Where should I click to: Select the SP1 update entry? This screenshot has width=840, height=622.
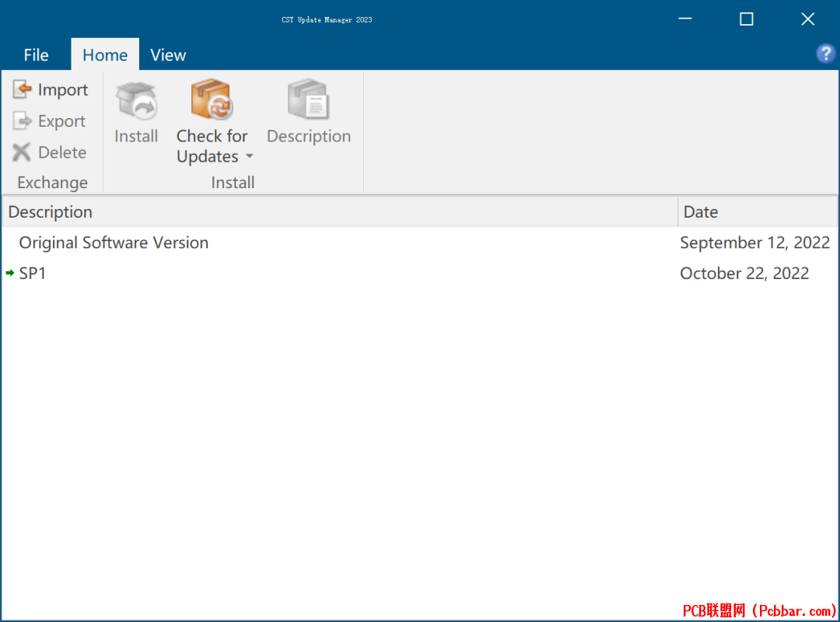pyautogui.click(x=420, y=273)
